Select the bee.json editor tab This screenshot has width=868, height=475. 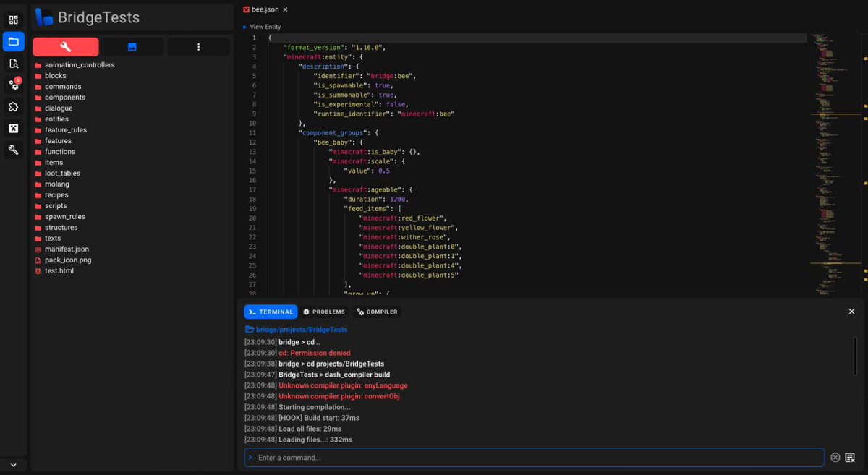coord(265,9)
